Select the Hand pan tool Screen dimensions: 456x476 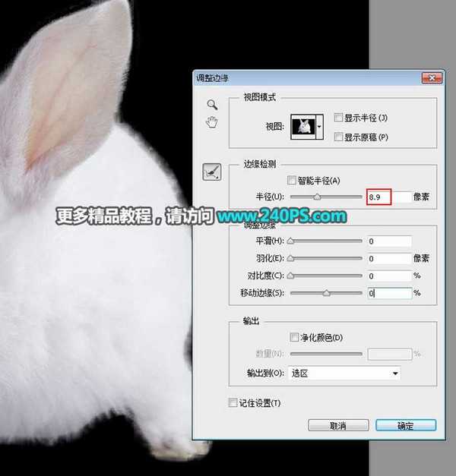(x=212, y=122)
